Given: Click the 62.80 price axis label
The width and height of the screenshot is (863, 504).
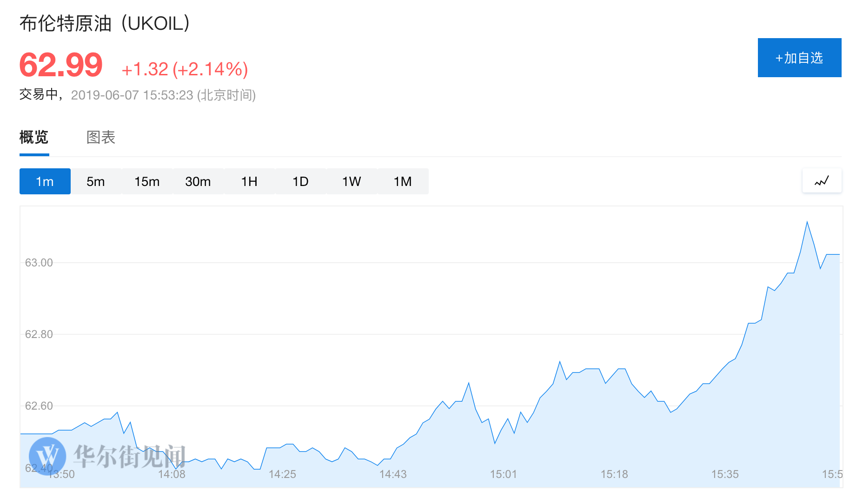Looking at the screenshot, I should pos(39,334).
